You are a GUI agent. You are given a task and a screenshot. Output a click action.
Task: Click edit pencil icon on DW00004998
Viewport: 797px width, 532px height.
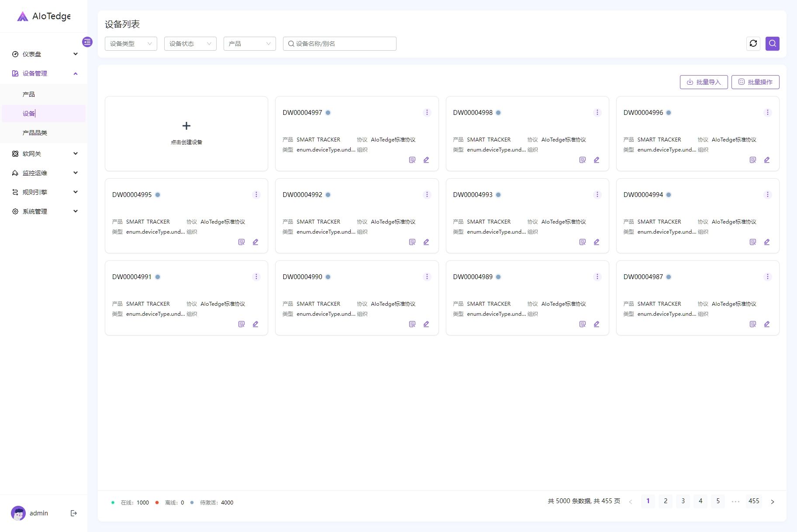tap(597, 160)
